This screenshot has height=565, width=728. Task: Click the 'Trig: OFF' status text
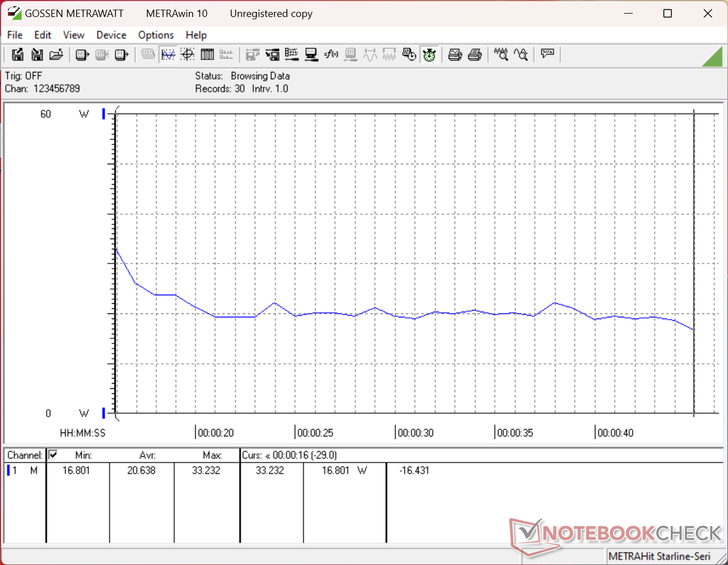pyautogui.click(x=23, y=76)
